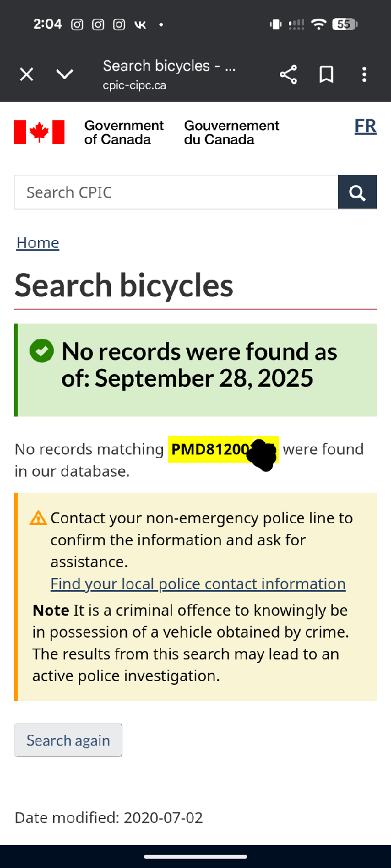Click the Search again button
Image resolution: width=391 pixels, height=868 pixels.
pyautogui.click(x=68, y=740)
